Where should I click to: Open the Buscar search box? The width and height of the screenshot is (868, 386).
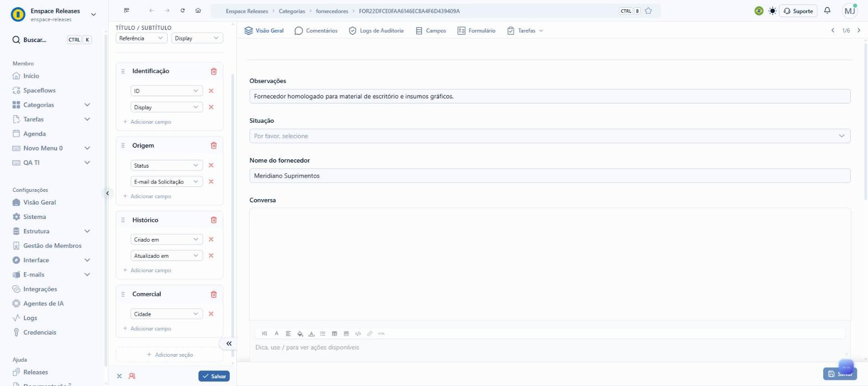(51, 40)
